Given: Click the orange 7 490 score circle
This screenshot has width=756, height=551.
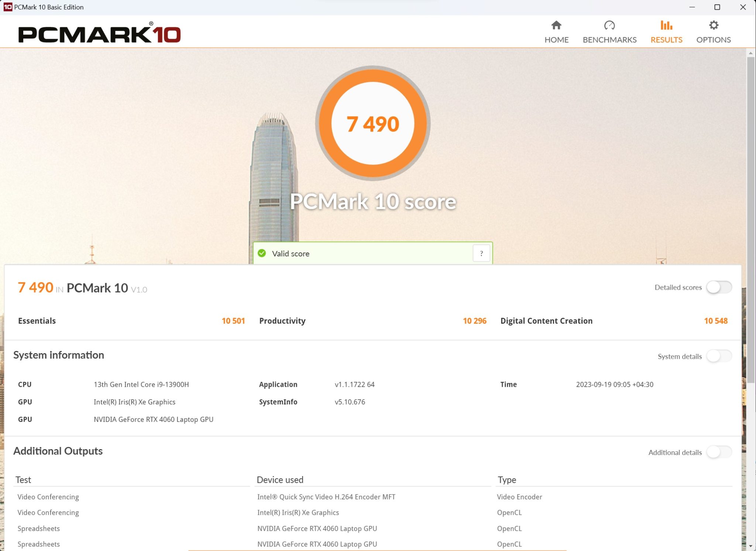Looking at the screenshot, I should 372,123.
